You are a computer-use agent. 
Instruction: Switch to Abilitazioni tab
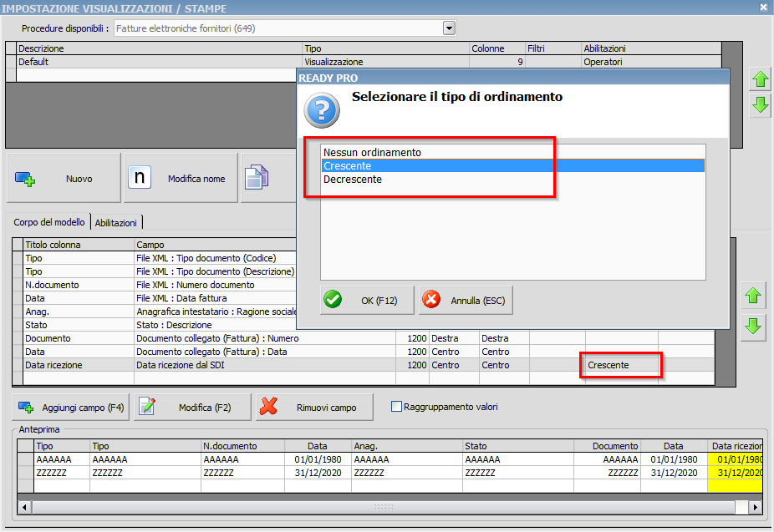click(116, 223)
